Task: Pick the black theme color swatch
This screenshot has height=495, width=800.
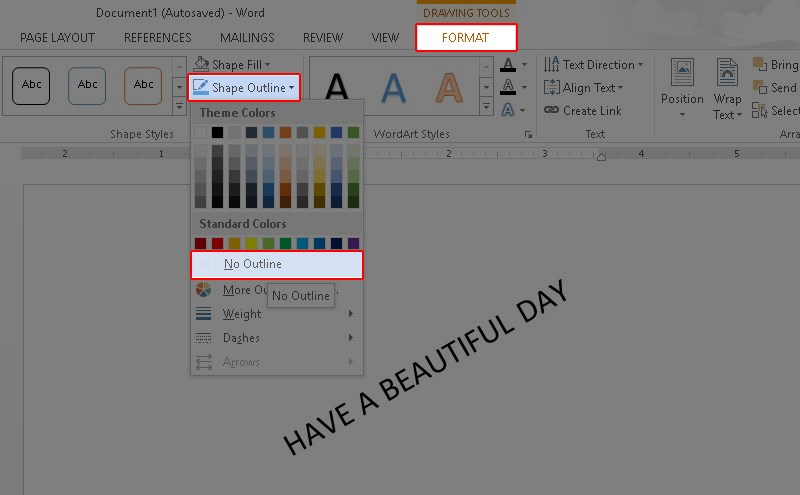Action: click(218, 132)
